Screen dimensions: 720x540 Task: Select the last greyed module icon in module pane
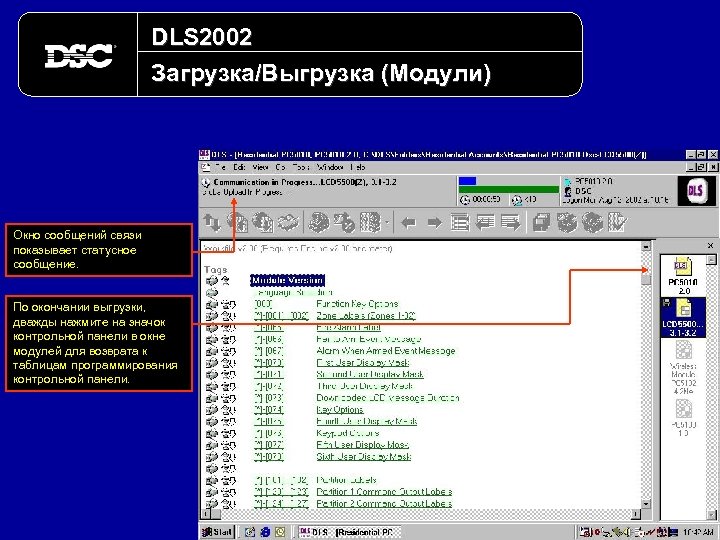click(x=683, y=418)
